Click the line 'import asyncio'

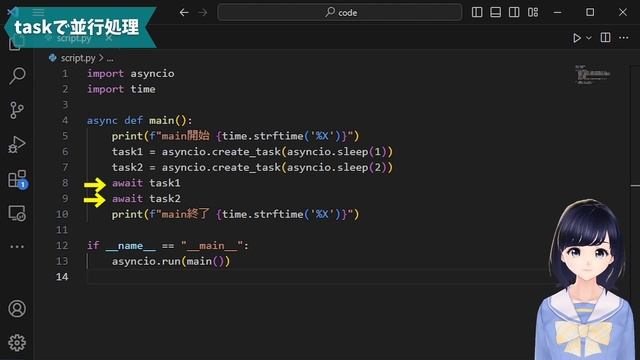[x=131, y=73]
